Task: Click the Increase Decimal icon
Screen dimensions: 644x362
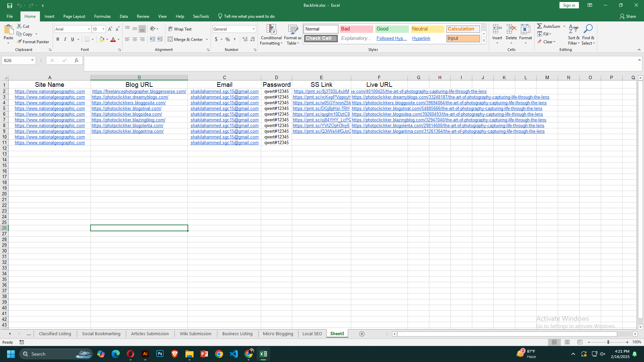Action: (x=245, y=39)
